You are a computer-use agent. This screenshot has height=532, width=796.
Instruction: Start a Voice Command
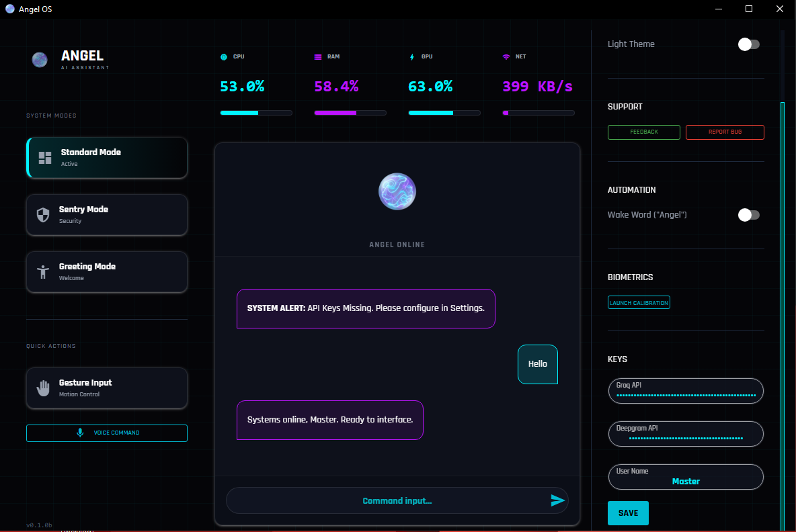coord(107,433)
